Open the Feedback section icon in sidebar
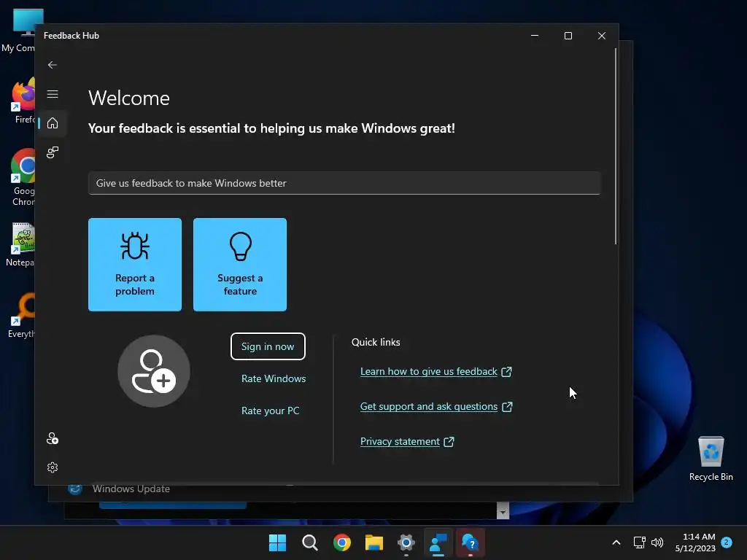Image resolution: width=747 pixels, height=560 pixels. click(x=53, y=152)
